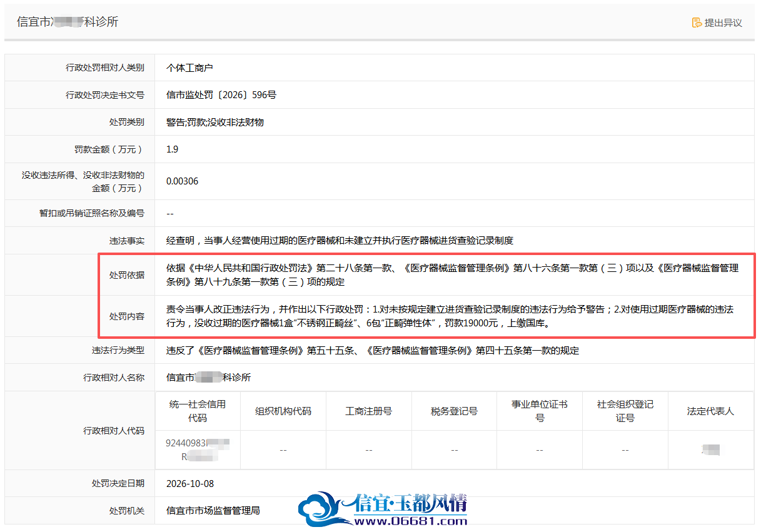Click the 个体工商户 value
The width and height of the screenshot is (766, 532).
(189, 68)
